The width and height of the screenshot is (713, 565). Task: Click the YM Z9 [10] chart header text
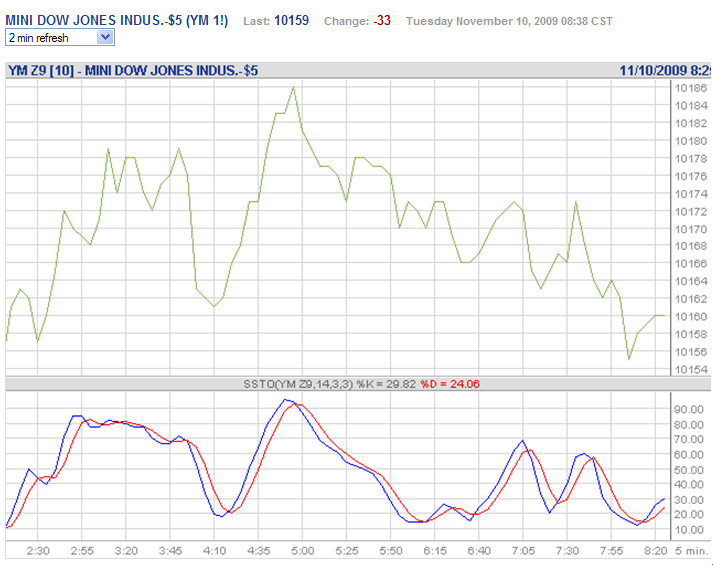[x=133, y=70]
